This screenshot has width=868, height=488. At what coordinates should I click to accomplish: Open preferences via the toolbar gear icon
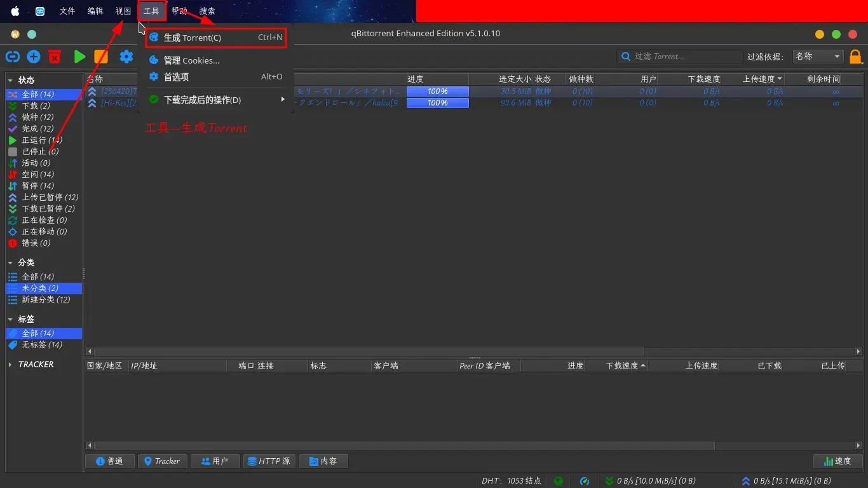pos(126,57)
